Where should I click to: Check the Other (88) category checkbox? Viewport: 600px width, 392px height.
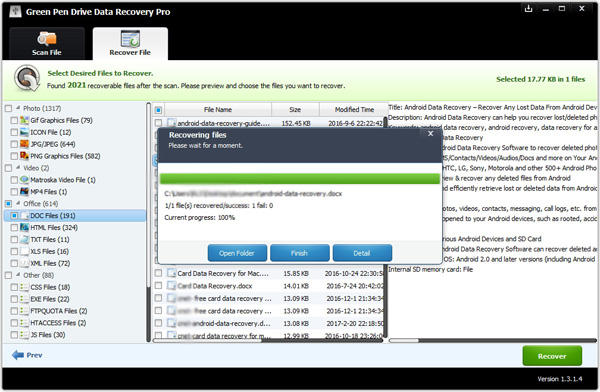tap(8, 275)
